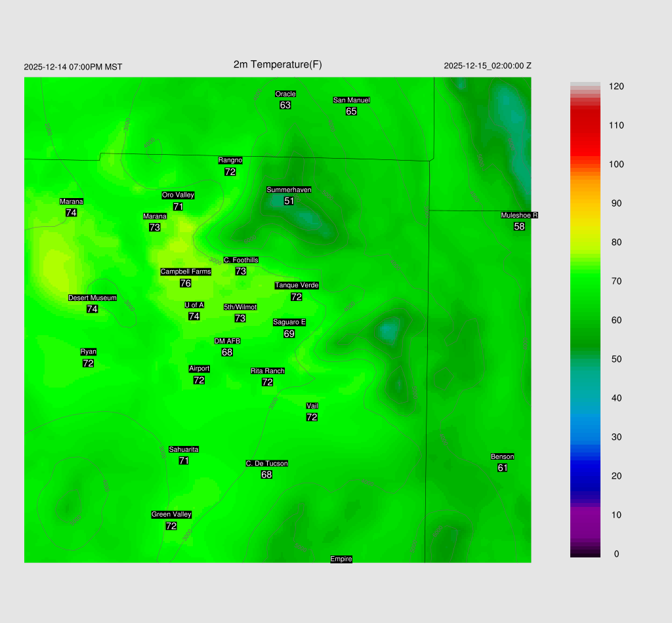672x623 pixels.
Task: Select the U of A station label
Action: pyautogui.click(x=194, y=305)
